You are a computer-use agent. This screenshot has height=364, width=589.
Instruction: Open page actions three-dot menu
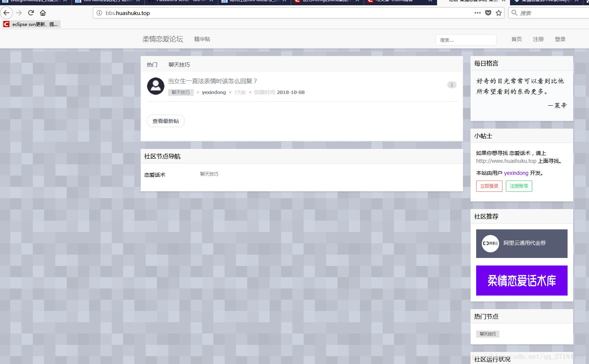[x=478, y=13]
